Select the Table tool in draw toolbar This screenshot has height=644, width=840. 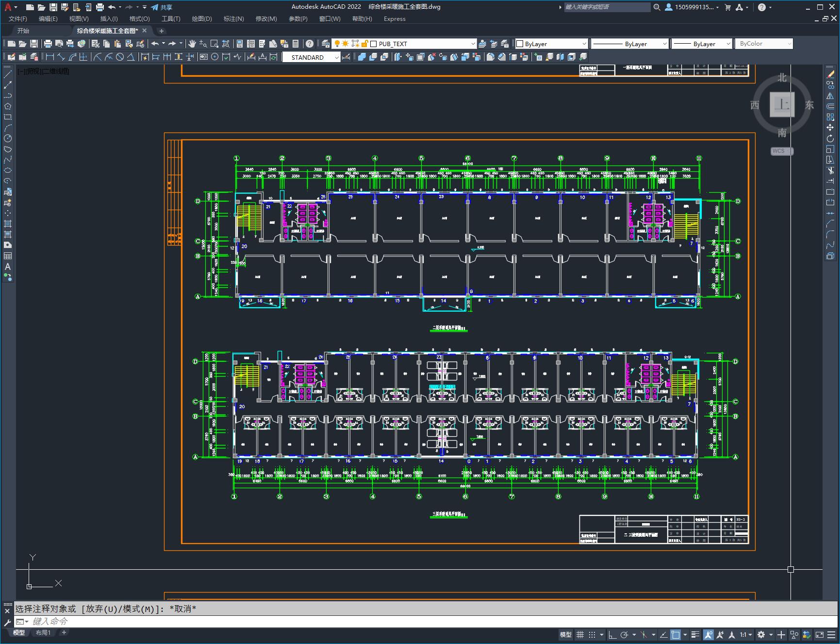(8, 256)
